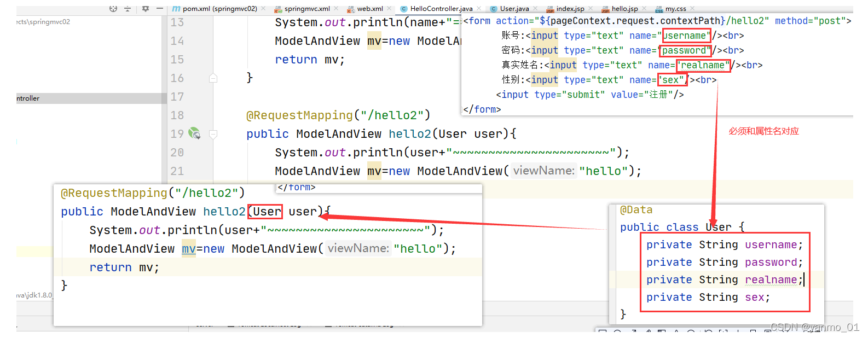Click the 真实姓名 input line
The width and height of the screenshot is (868, 338).
point(632,65)
